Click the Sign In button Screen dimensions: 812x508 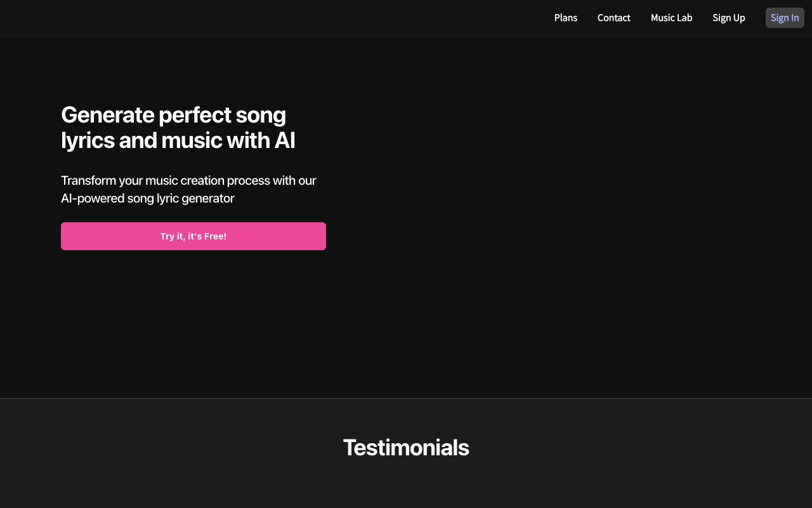click(x=785, y=18)
